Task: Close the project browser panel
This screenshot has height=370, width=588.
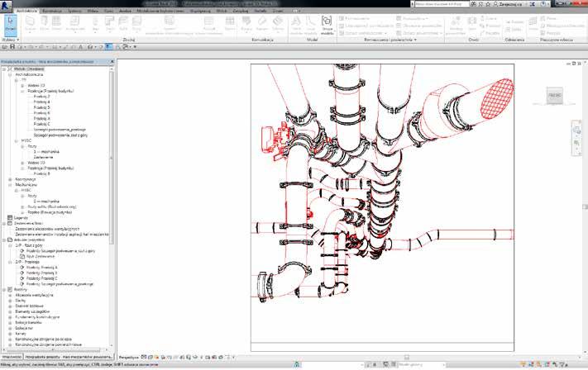Action: click(x=112, y=61)
